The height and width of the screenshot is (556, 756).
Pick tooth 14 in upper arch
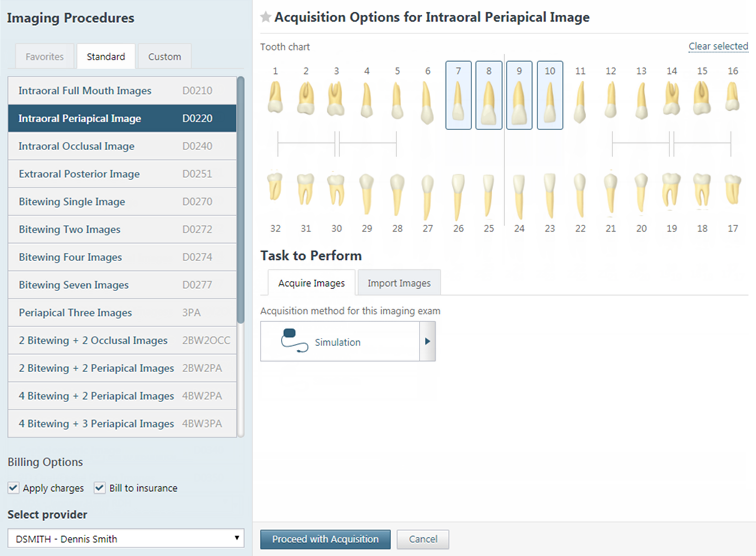click(672, 97)
